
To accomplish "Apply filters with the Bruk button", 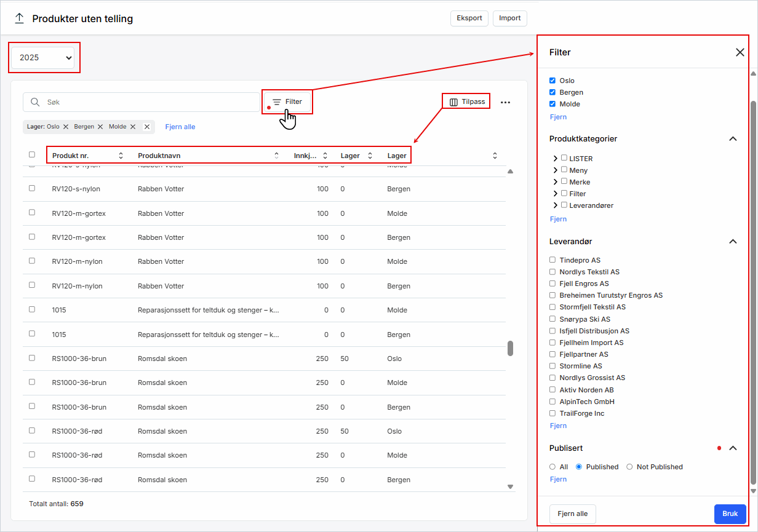I will click(x=730, y=514).
